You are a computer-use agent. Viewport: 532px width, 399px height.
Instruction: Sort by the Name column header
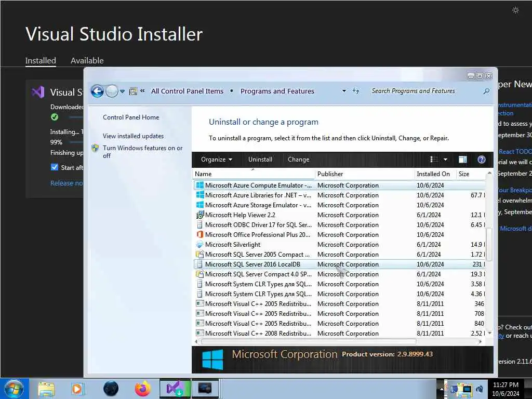(254, 174)
